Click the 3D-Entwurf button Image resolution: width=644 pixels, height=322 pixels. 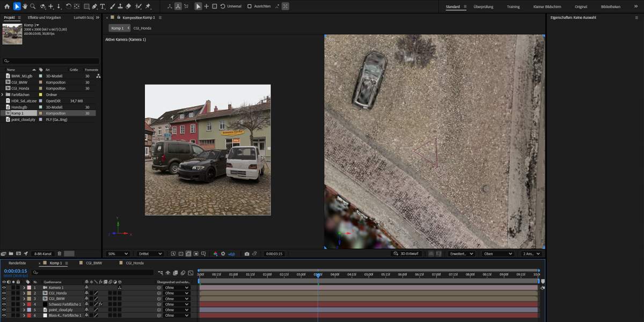(406, 254)
